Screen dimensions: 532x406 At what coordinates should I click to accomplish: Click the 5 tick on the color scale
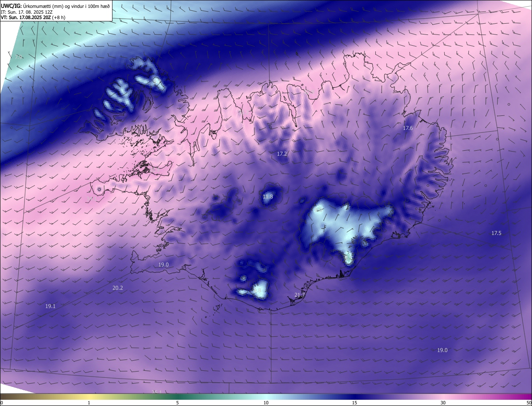[177, 403]
